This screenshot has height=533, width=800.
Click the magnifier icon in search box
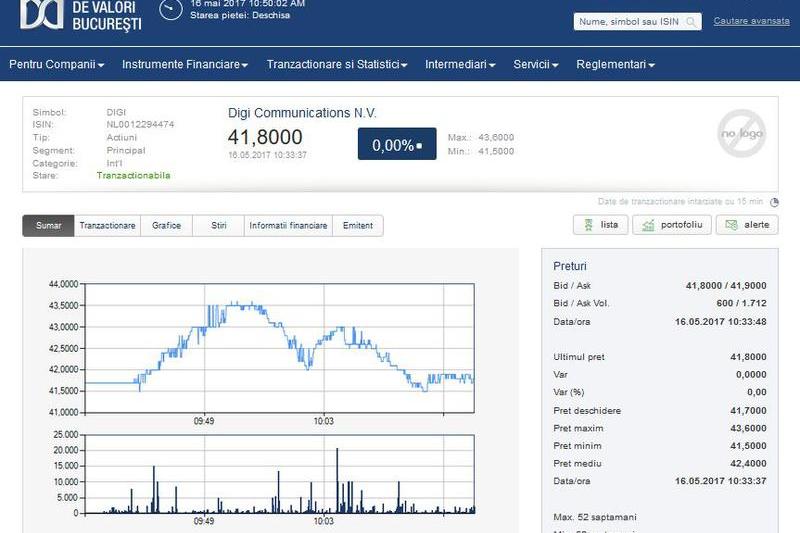pos(691,22)
